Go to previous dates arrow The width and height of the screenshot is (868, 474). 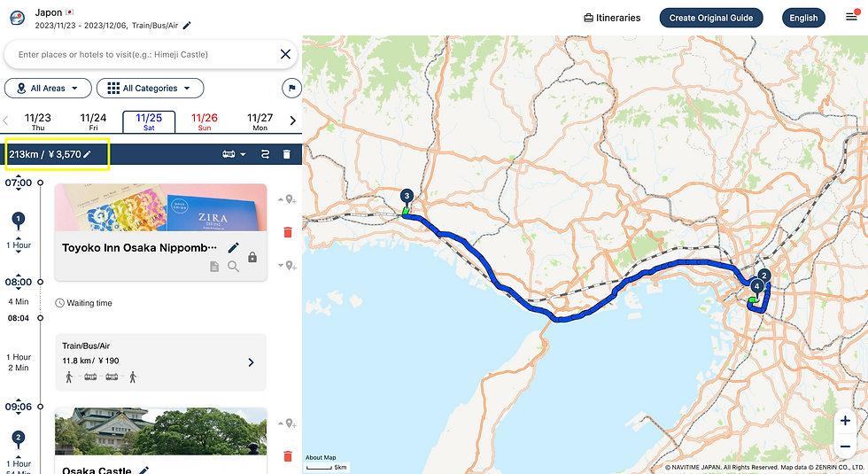click(5, 120)
